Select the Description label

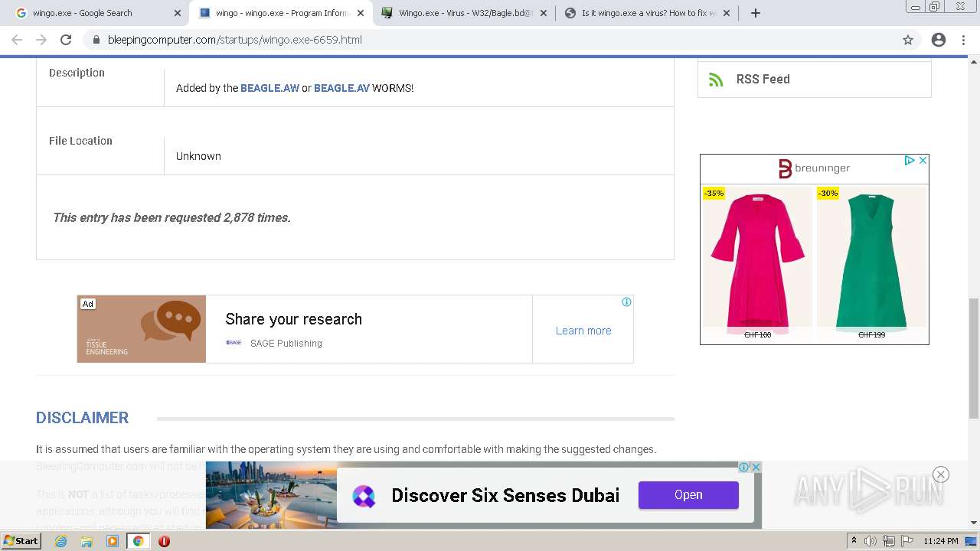pos(77,73)
